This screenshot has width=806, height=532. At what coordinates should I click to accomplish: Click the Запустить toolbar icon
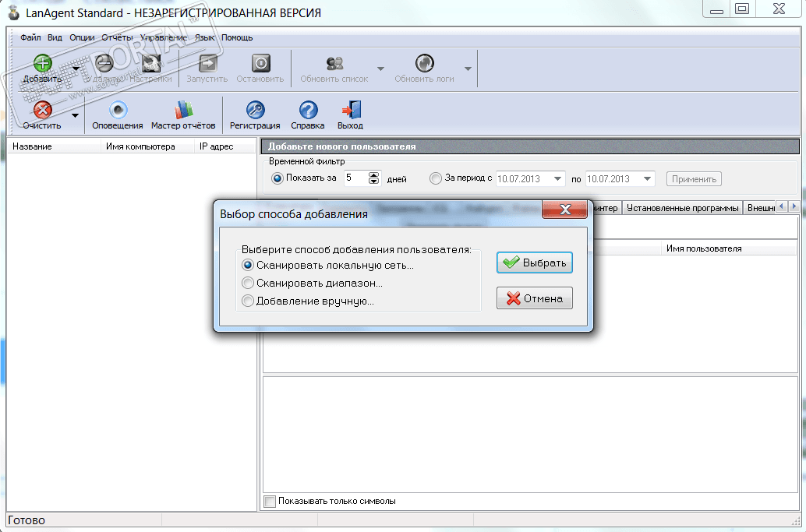coord(207,64)
